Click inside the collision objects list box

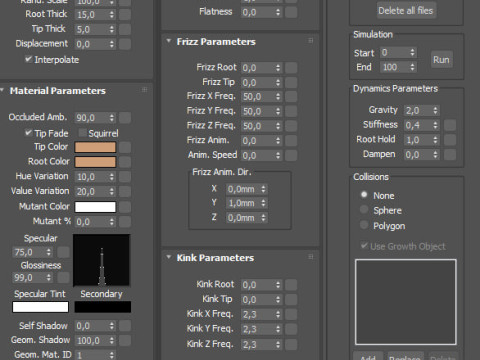click(x=406, y=302)
